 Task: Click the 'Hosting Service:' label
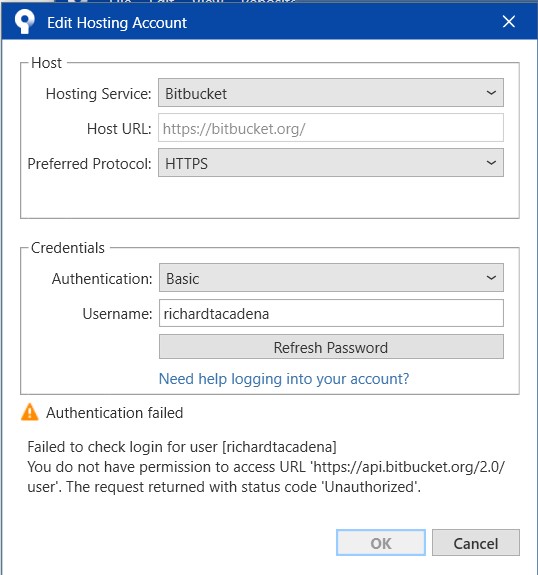(x=98, y=94)
